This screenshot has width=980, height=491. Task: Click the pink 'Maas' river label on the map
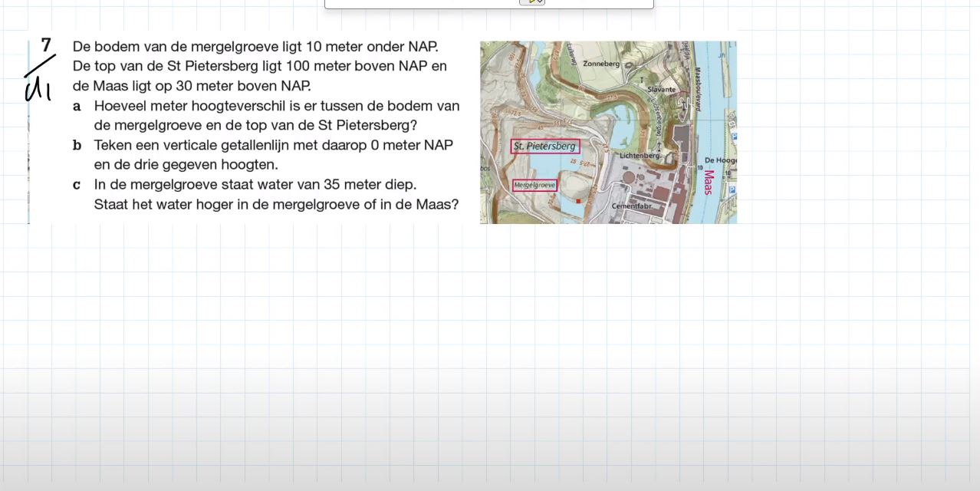[707, 182]
